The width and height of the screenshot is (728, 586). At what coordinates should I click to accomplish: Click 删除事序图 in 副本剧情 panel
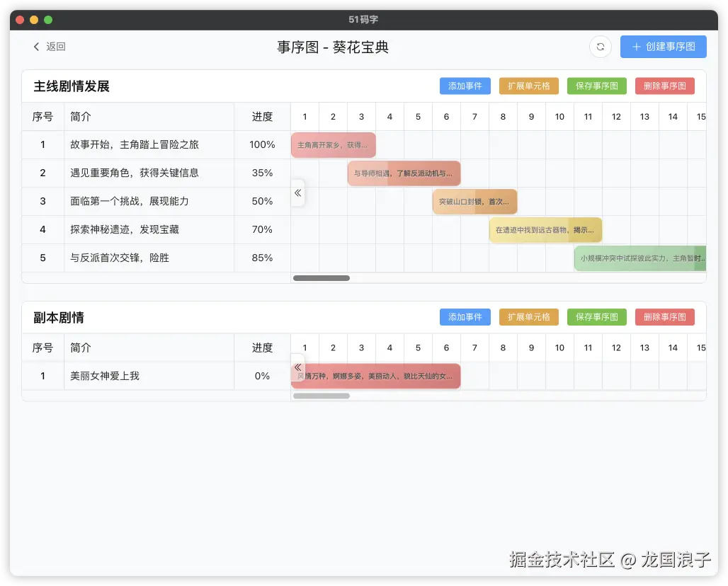click(x=664, y=317)
